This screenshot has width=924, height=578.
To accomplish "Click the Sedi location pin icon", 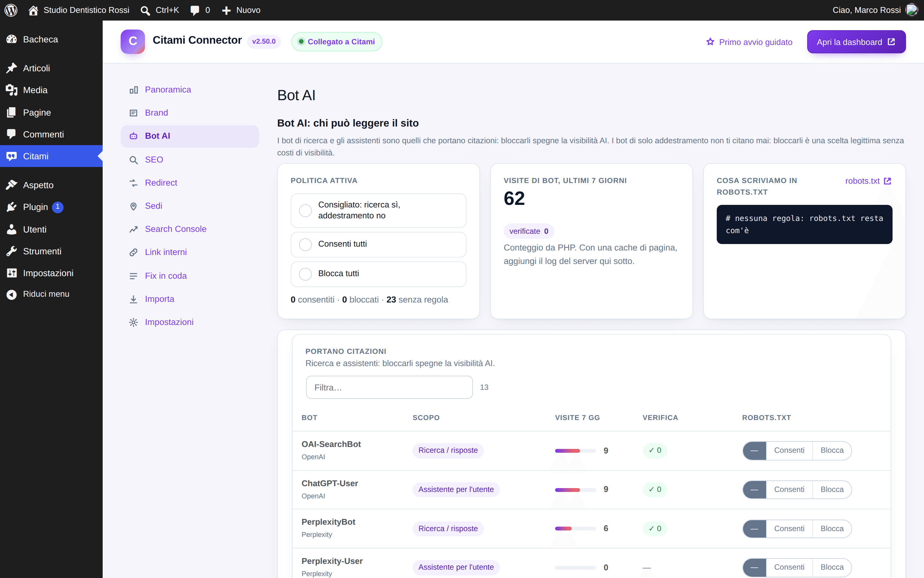I will click(x=133, y=206).
